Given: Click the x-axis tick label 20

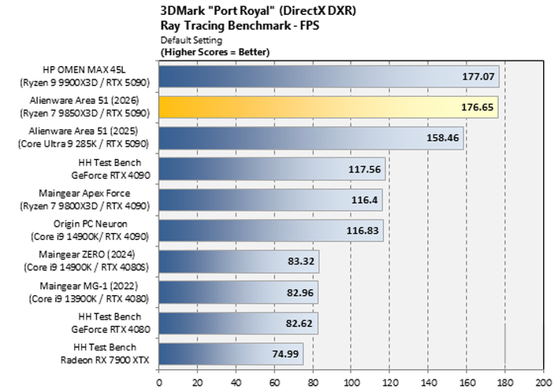Looking at the screenshot, I should [x=197, y=383].
